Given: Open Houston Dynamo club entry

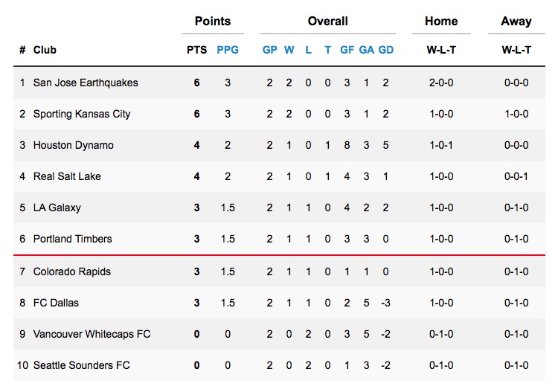Looking at the screenshot, I should pyautogui.click(x=74, y=145).
